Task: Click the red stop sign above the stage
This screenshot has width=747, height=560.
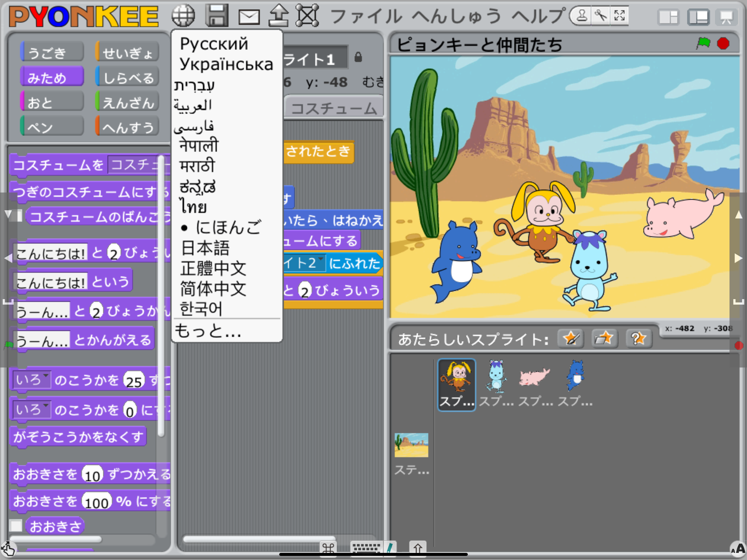Action: coord(723,43)
